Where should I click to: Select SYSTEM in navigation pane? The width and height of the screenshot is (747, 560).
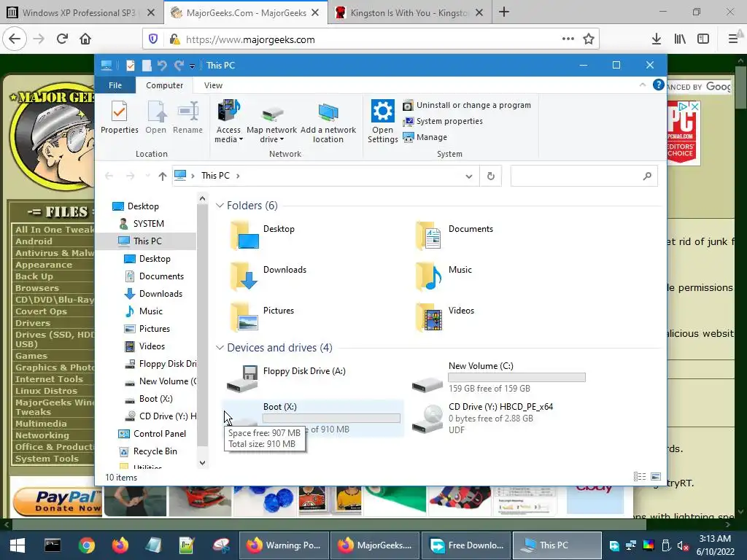click(x=148, y=223)
